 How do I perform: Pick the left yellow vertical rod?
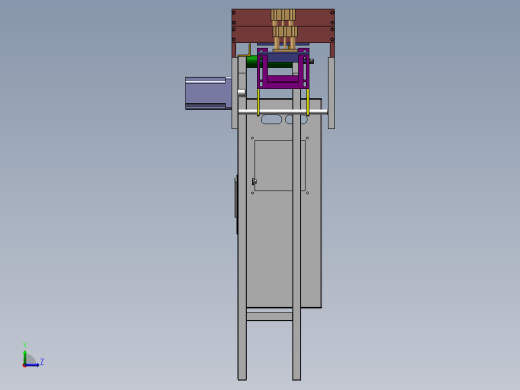tap(258, 102)
